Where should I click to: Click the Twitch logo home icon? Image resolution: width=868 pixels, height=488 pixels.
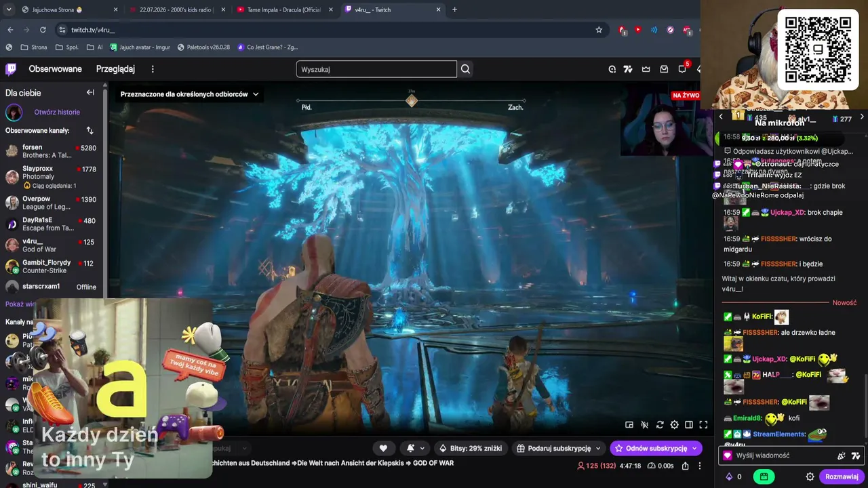(x=11, y=69)
